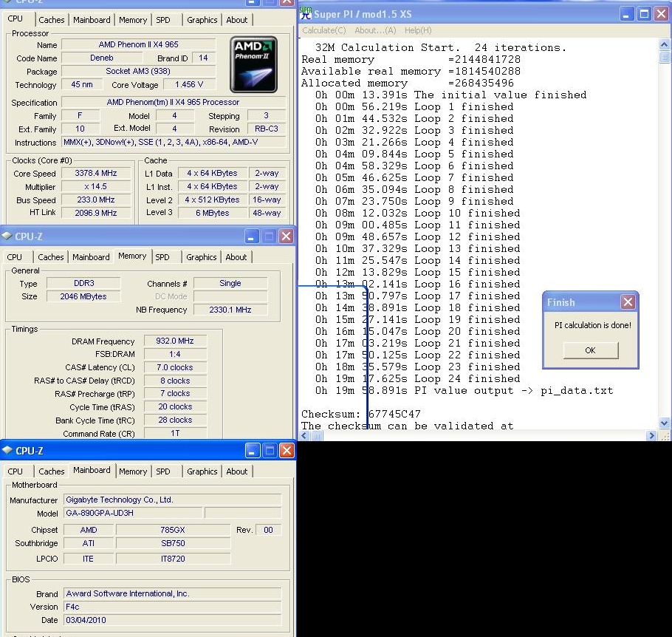Click right arrow of Super PI horizontal scrollbar
Viewport: 672px width, 637px height.
[x=652, y=436]
